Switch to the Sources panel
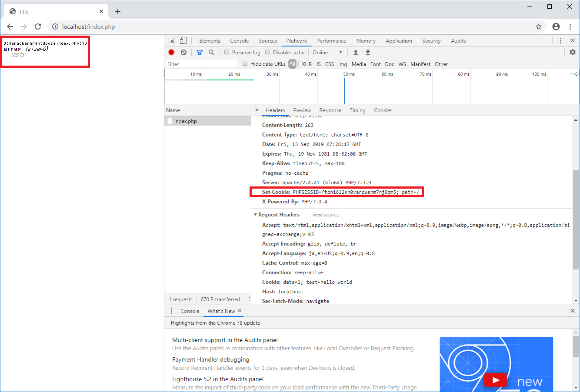Viewport: 580px width, 392px height. click(268, 40)
